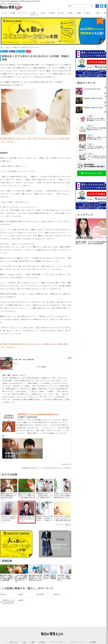Open the Twitter icon in the header

102,6
